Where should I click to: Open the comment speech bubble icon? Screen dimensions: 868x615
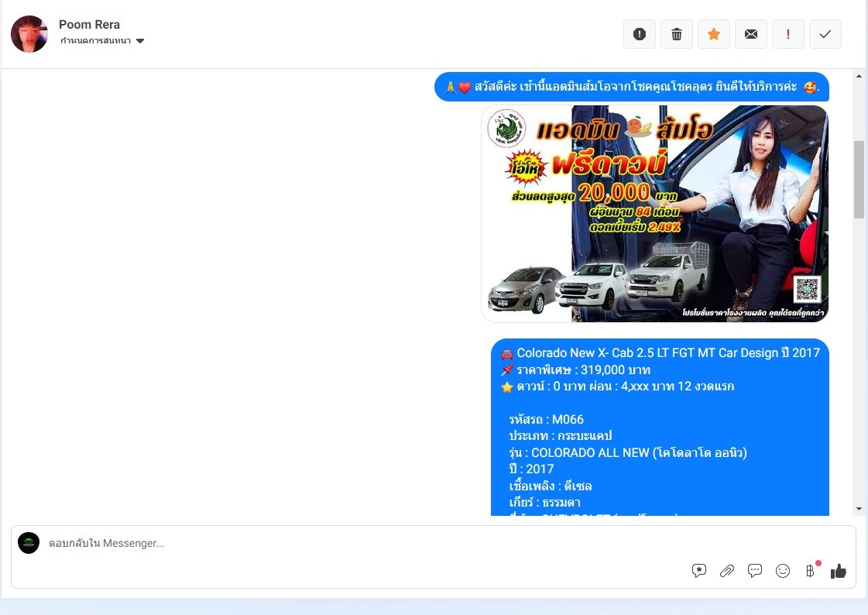[754, 571]
